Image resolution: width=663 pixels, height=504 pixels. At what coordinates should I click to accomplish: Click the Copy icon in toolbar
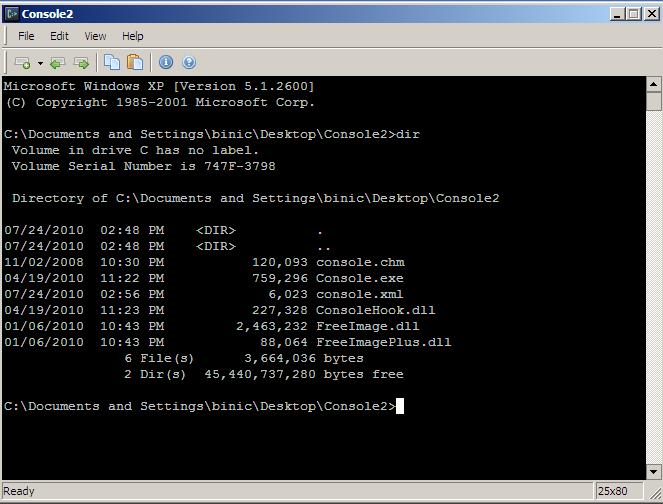tap(112, 62)
